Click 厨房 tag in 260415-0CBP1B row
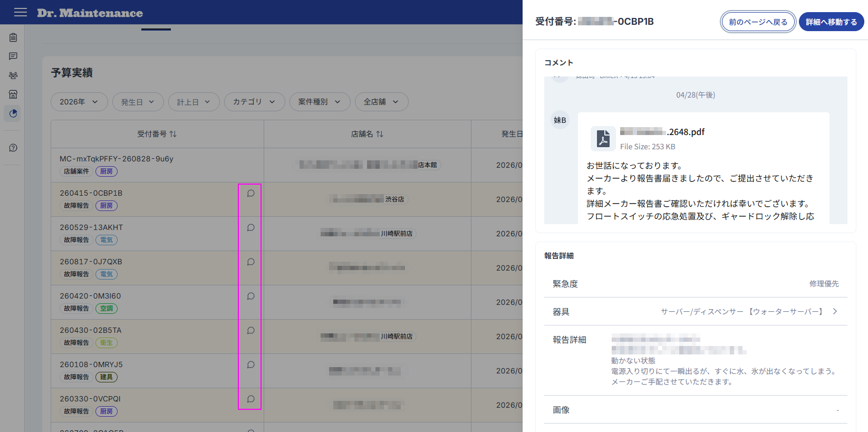The height and width of the screenshot is (432, 868). coord(107,206)
